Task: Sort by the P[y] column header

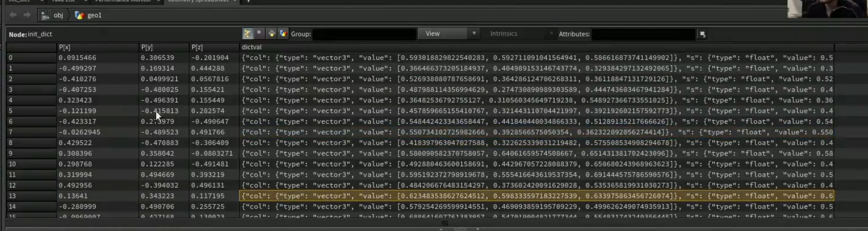Action: pos(164,47)
